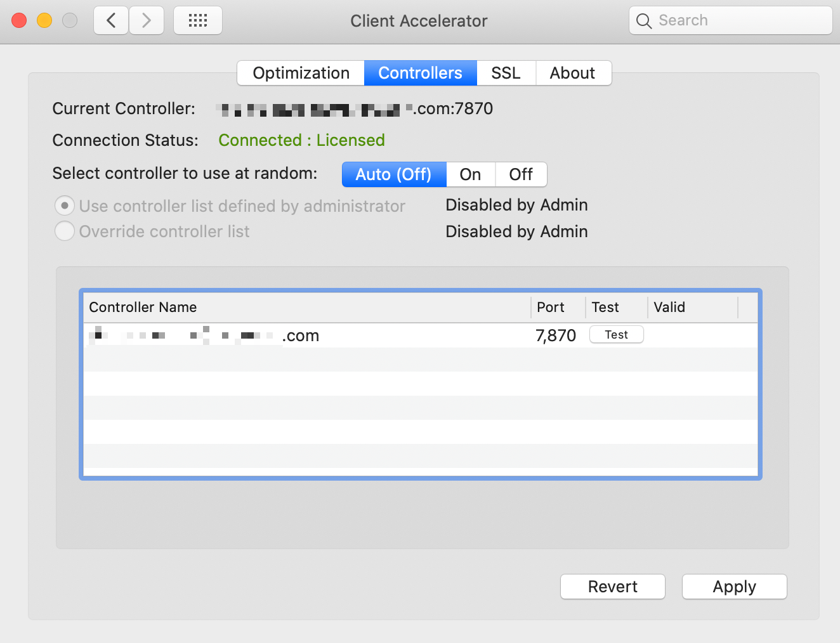
Task: Click the Connection Status label
Action: (x=126, y=140)
